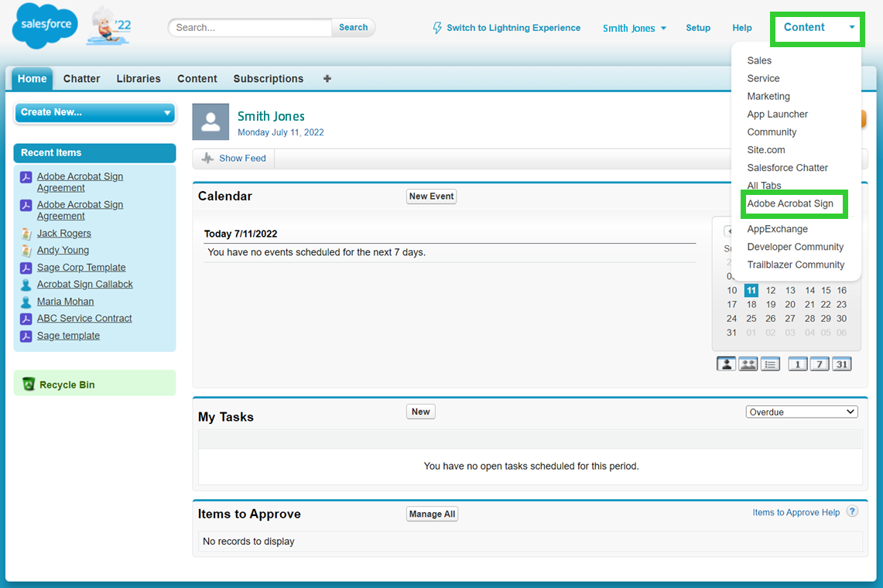Select Adobe Acrobat Sign from app menu

(x=790, y=203)
